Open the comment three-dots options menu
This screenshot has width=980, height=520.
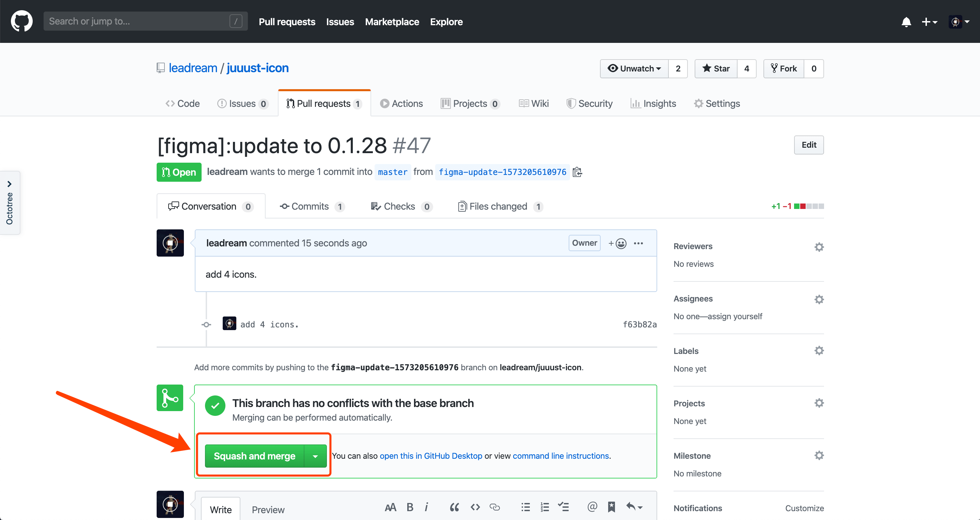coord(638,243)
